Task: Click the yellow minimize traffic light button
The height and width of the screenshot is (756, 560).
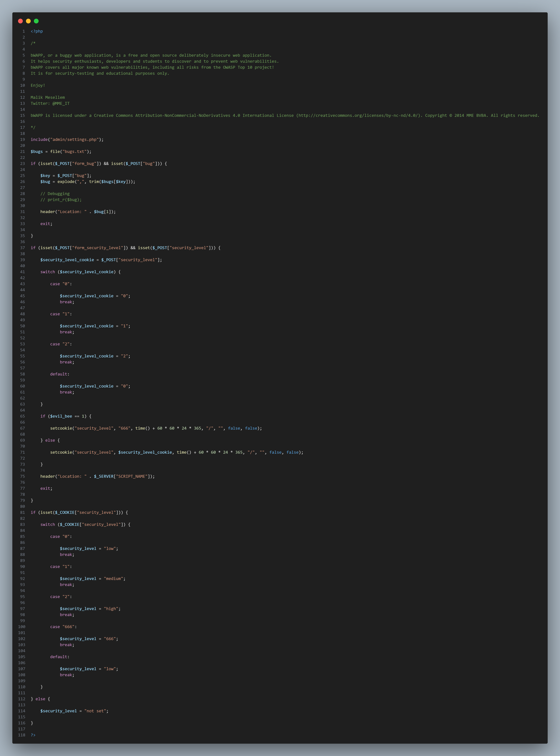Action: (28, 21)
